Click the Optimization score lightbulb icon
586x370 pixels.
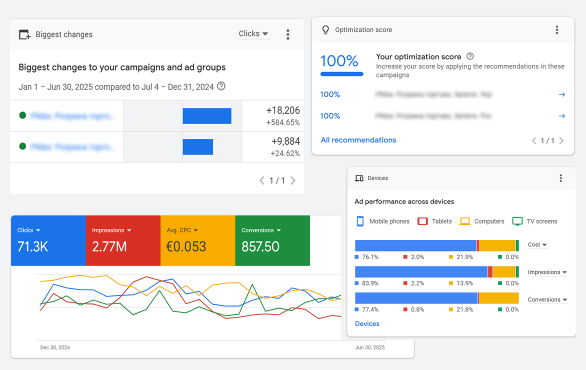pos(326,30)
